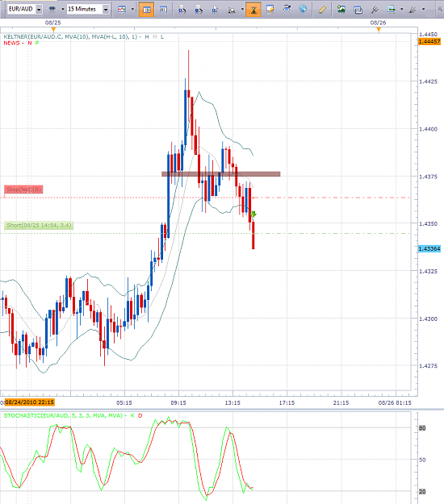Click the 17:15 time axis label
Image resolution: width=444 pixels, height=504 pixels.
(x=287, y=402)
